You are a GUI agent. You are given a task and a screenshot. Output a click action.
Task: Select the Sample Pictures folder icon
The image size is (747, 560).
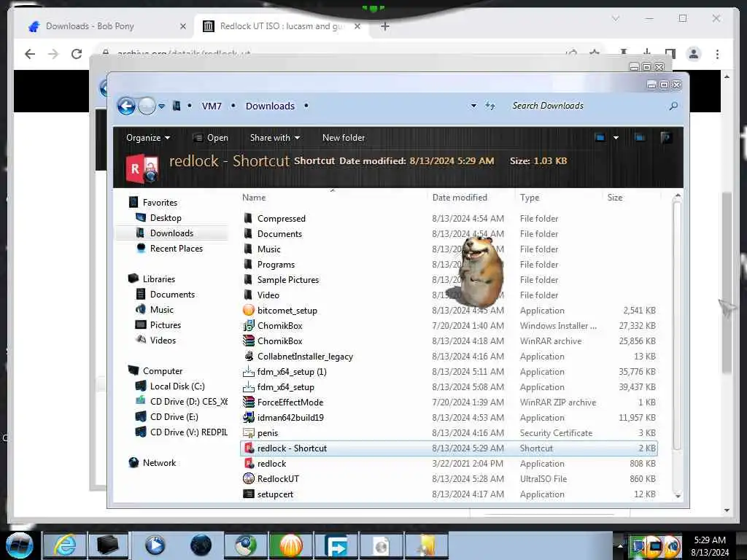tap(248, 279)
